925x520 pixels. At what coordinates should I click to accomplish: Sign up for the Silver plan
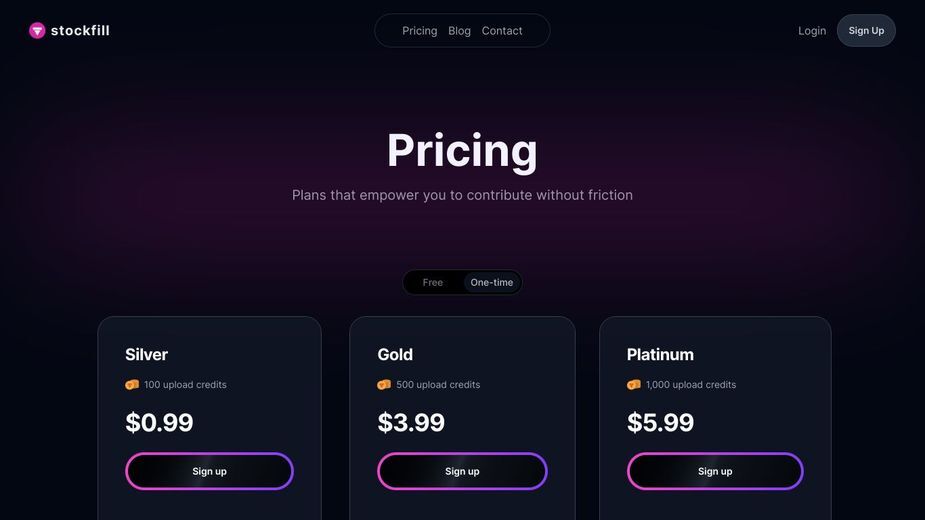[209, 471]
